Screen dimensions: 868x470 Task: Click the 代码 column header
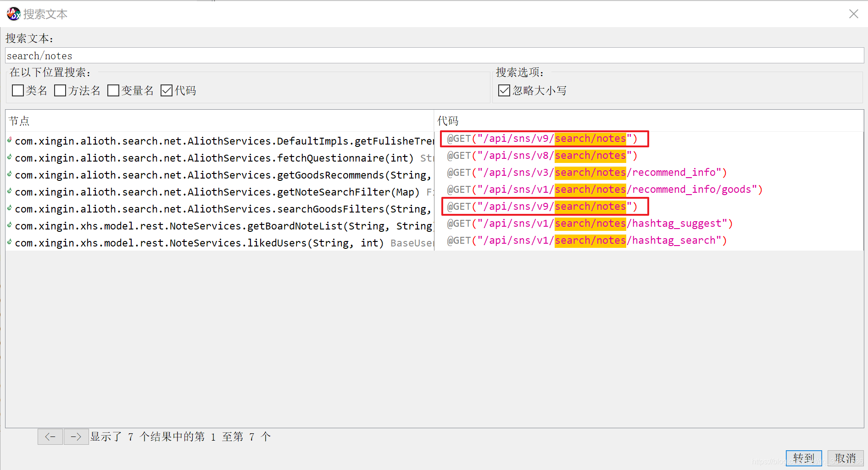(649, 121)
